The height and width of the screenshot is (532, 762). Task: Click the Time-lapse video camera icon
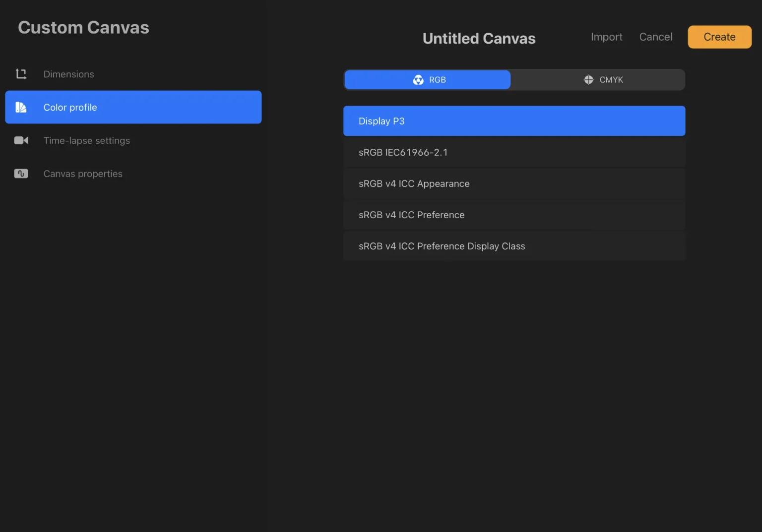(21, 141)
